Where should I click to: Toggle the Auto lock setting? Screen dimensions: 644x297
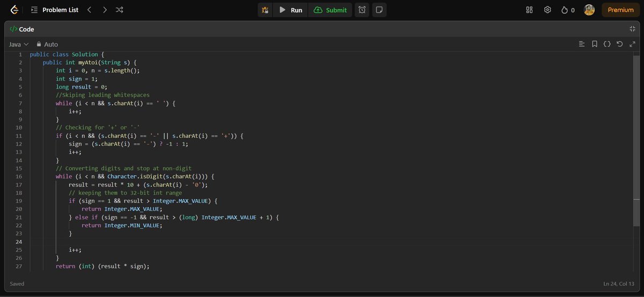pyautogui.click(x=47, y=44)
